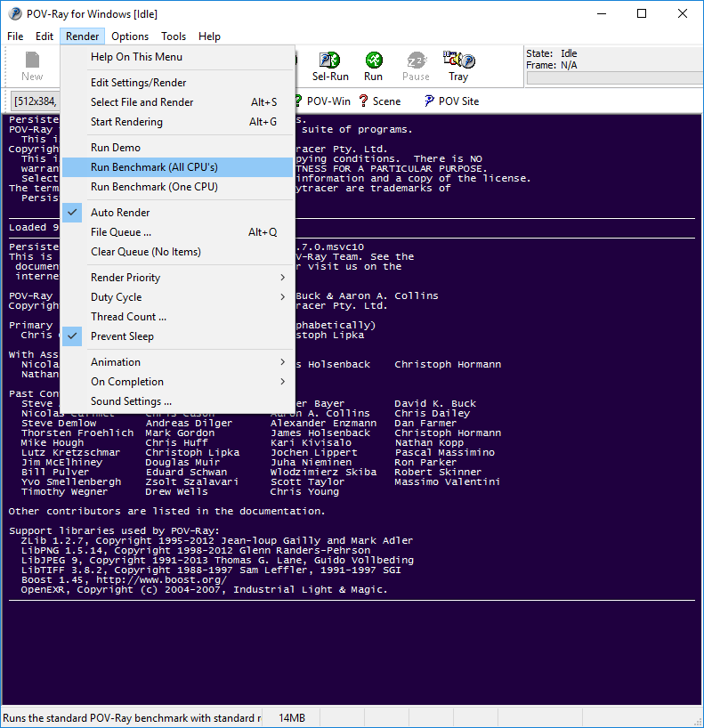Expand the On Completion submenu
Viewport: 704px width, 728px height.
tap(178, 382)
